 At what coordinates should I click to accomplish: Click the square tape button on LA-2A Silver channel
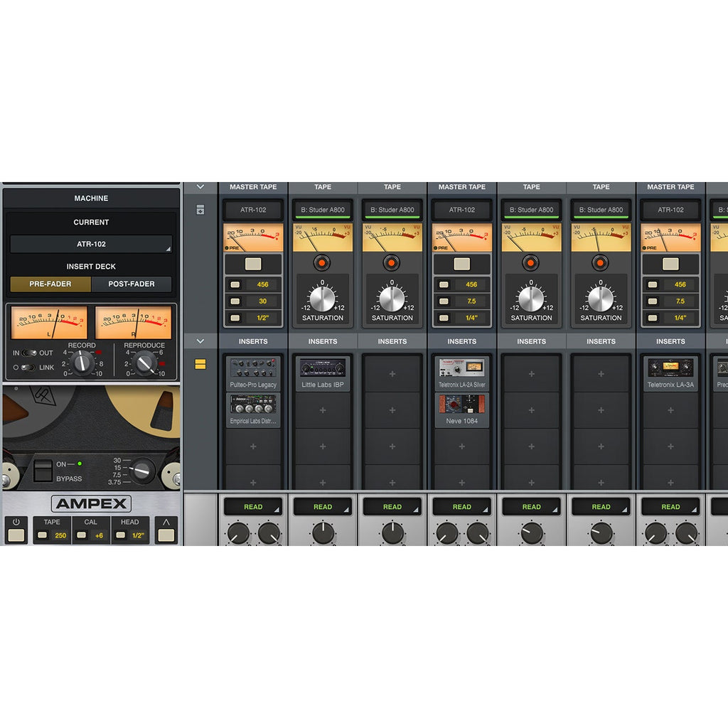click(x=462, y=264)
